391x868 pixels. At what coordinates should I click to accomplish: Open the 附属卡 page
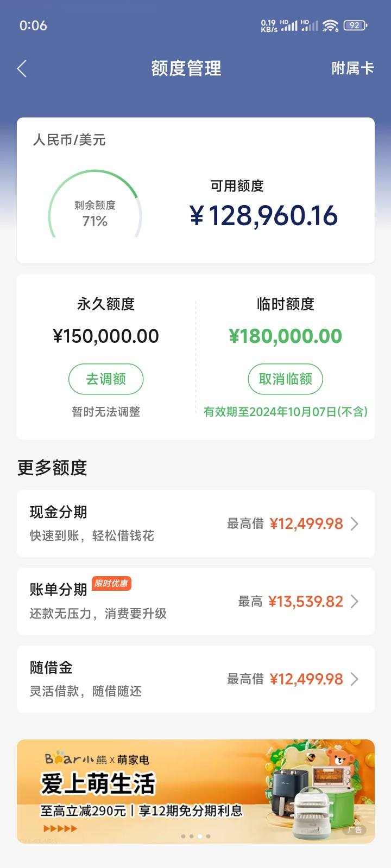(x=352, y=68)
